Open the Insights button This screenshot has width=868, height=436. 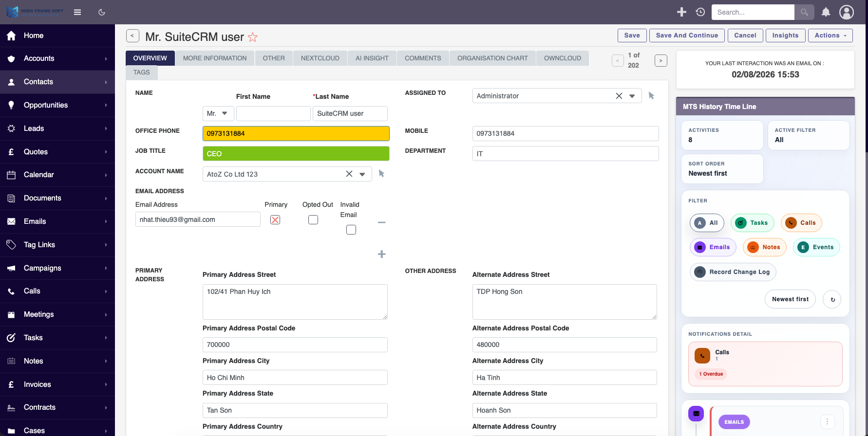point(785,36)
